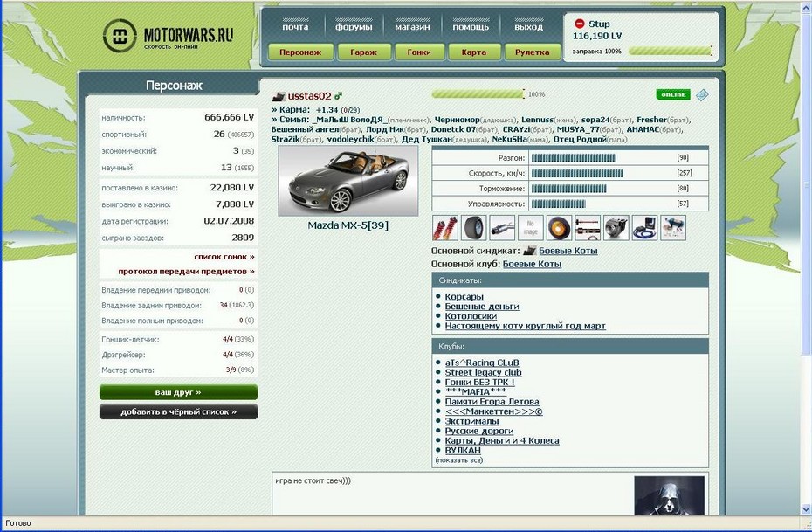Open family member Lennuss profile
This screenshot has height=532, width=812.
coord(537,121)
